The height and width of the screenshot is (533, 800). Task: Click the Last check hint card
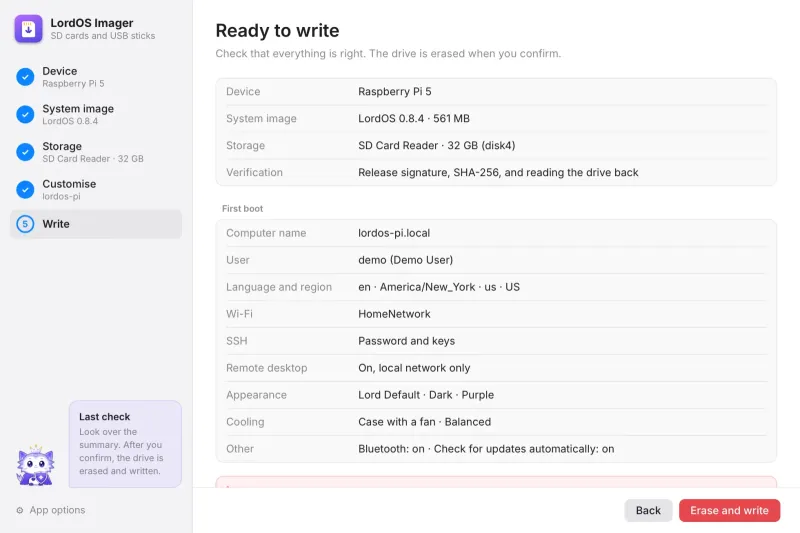[125, 444]
